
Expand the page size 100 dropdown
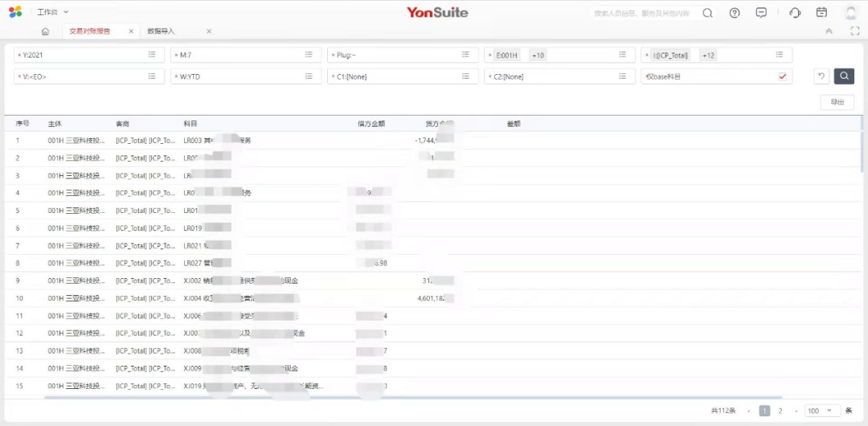coord(822,411)
